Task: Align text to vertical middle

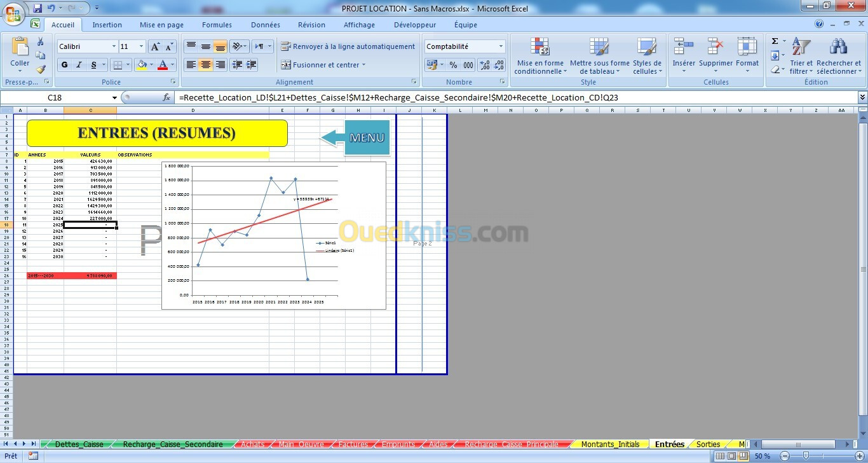Action: 206,46
